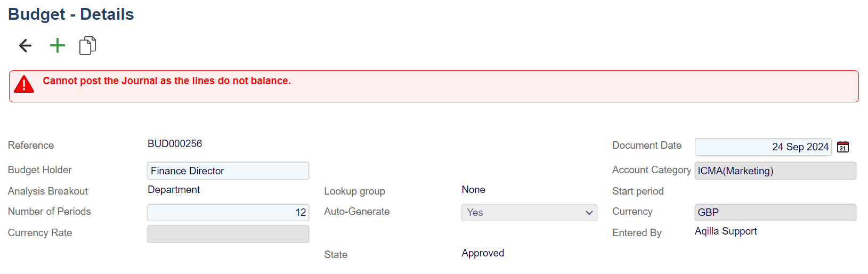Click the Start period label
The width and height of the screenshot is (868, 274).
(638, 191)
